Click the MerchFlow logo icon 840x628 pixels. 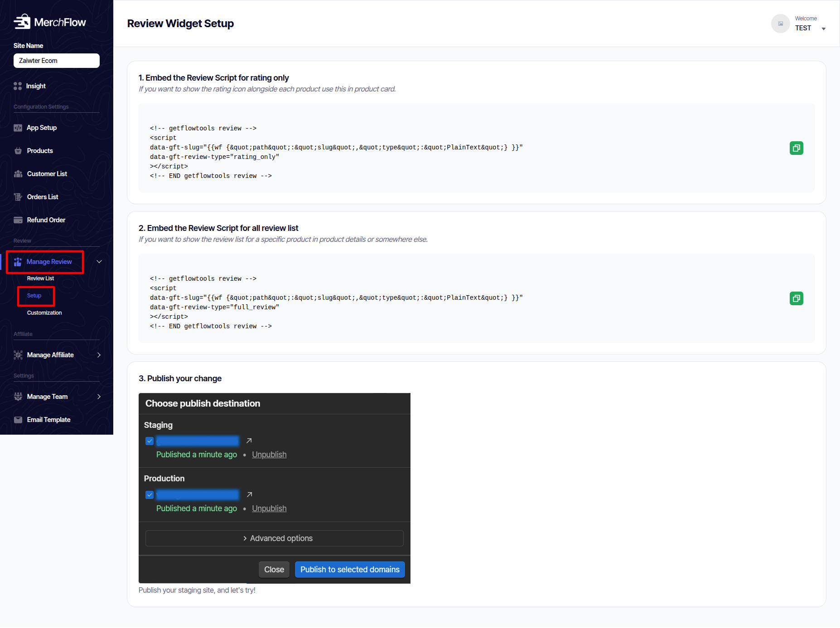click(22, 22)
